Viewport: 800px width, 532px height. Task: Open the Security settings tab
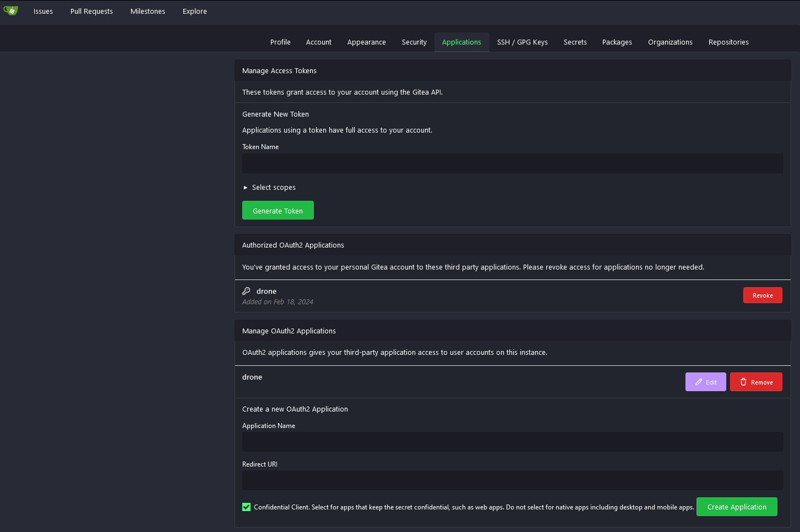[x=414, y=42]
